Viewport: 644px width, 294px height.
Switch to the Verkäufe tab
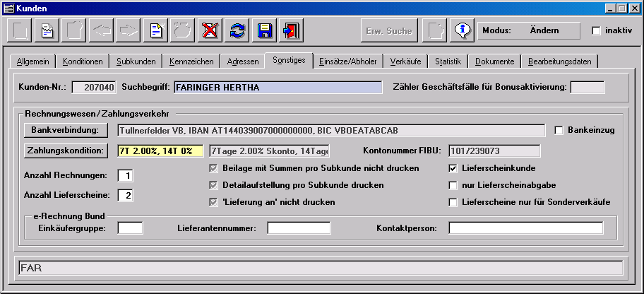point(406,61)
